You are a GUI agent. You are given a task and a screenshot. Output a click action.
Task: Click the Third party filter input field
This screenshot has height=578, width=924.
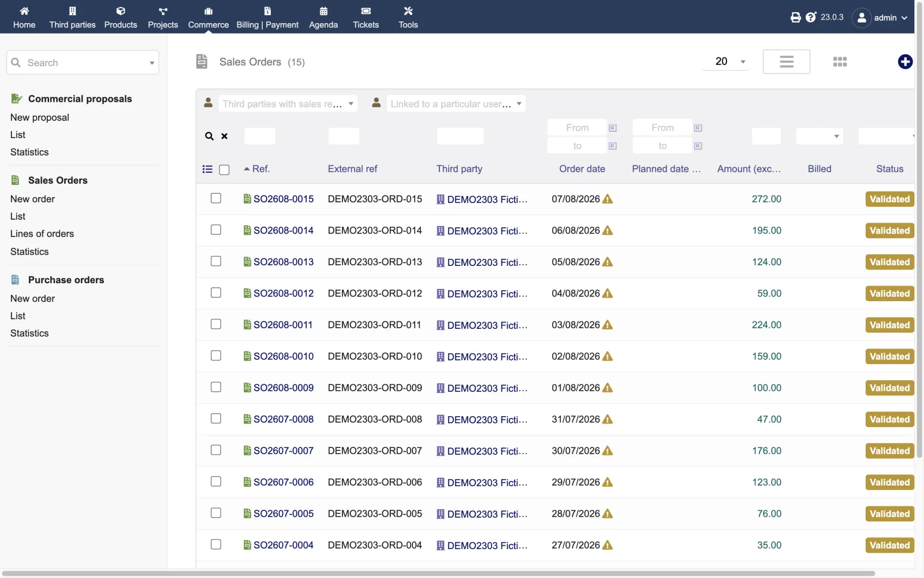[460, 136]
